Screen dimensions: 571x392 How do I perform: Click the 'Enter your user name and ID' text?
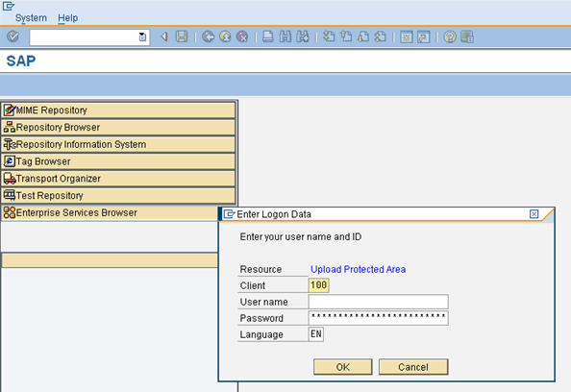[301, 237]
